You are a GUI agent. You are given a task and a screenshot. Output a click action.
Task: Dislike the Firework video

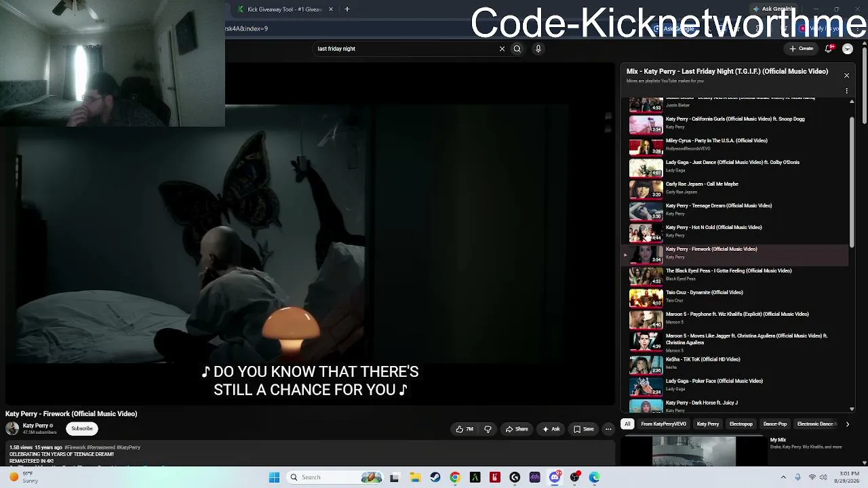tap(488, 429)
